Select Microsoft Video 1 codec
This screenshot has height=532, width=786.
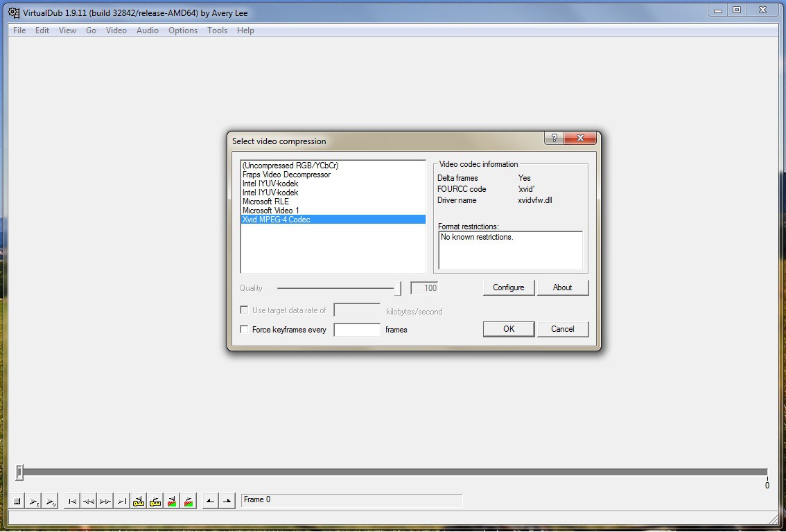tap(333, 211)
